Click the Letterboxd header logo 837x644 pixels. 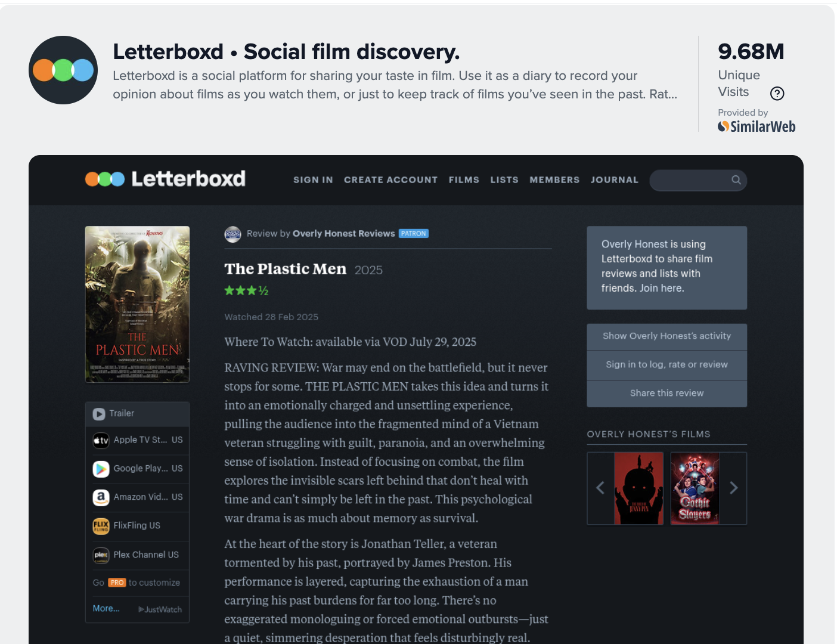(165, 179)
